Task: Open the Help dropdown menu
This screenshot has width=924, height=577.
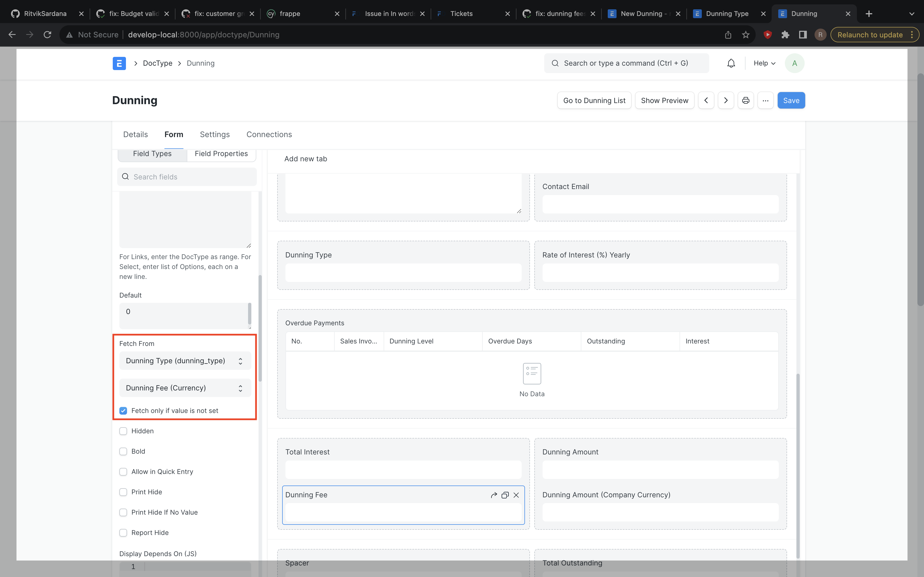Action: (x=765, y=63)
